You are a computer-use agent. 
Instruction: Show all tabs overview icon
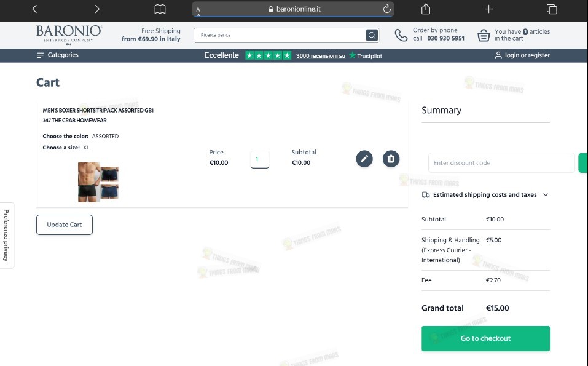tap(552, 9)
